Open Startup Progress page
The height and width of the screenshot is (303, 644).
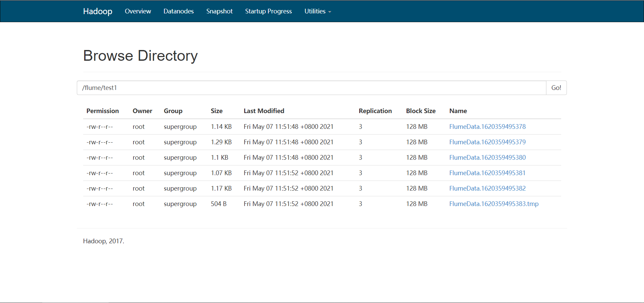tap(268, 11)
